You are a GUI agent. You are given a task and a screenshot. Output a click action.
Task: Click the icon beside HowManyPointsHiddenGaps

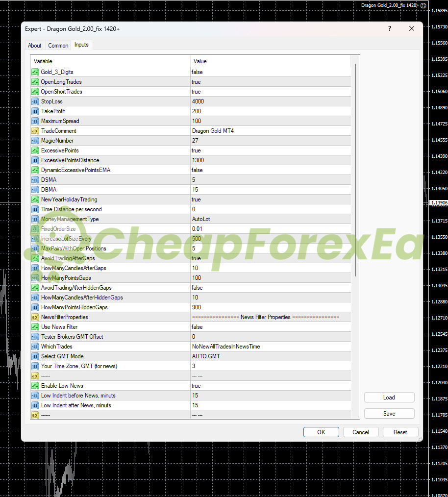(x=35, y=307)
